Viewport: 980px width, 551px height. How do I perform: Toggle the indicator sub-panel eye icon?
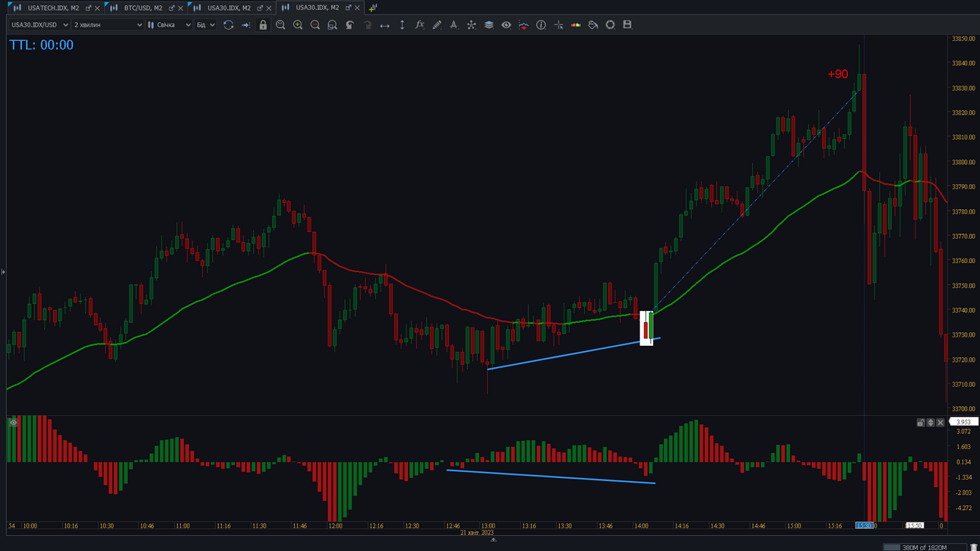tap(13, 423)
